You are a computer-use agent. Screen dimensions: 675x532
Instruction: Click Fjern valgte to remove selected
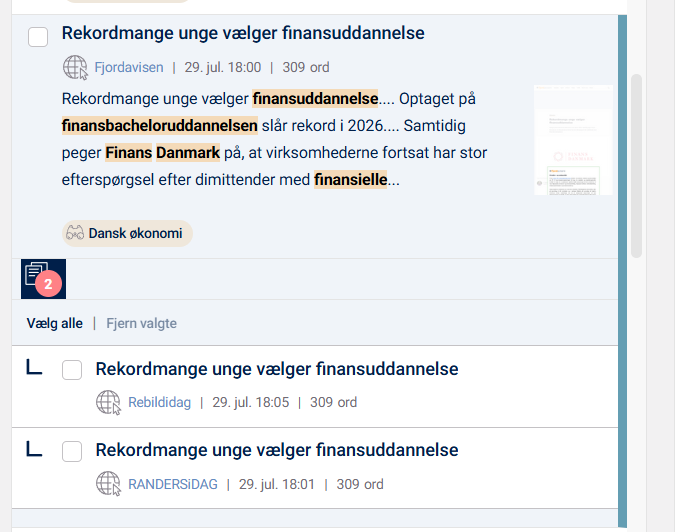coord(141,323)
